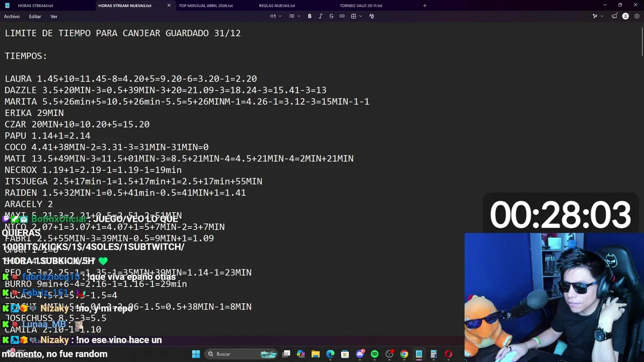
Task: Open the Archivo menu
Action: [12, 17]
